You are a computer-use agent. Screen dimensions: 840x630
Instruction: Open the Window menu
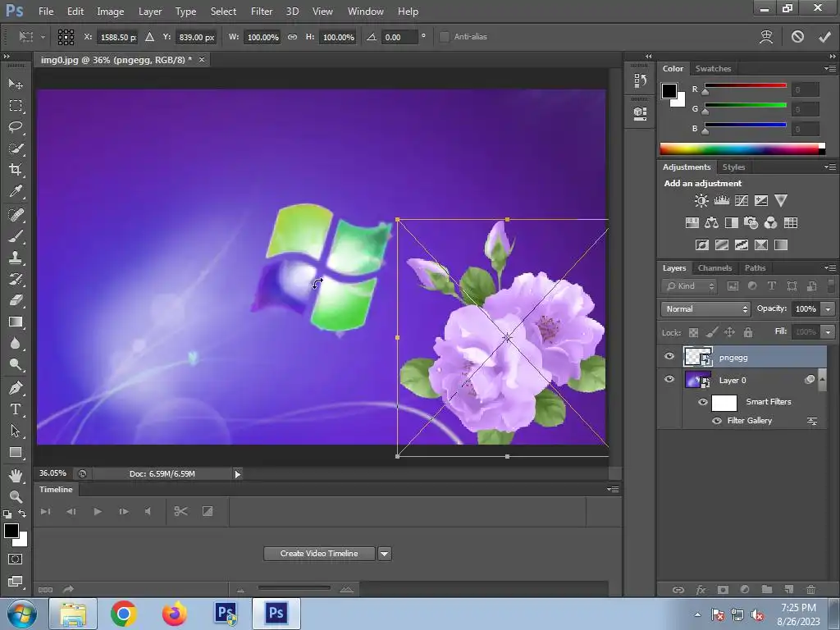365,11
